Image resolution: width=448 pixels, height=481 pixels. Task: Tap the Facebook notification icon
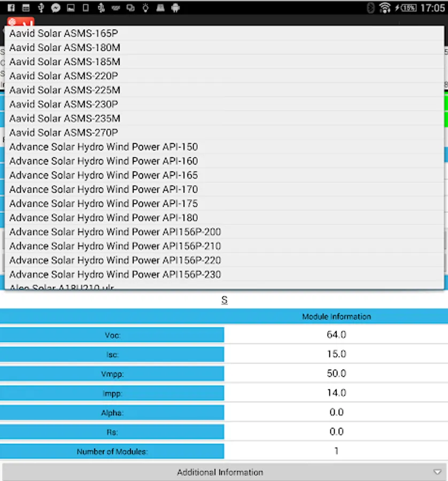point(11,7)
